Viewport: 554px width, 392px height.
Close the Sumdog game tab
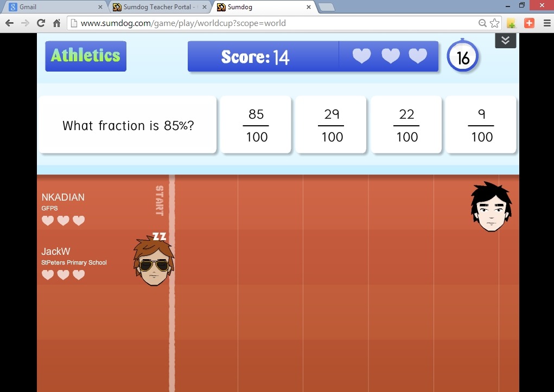308,7
